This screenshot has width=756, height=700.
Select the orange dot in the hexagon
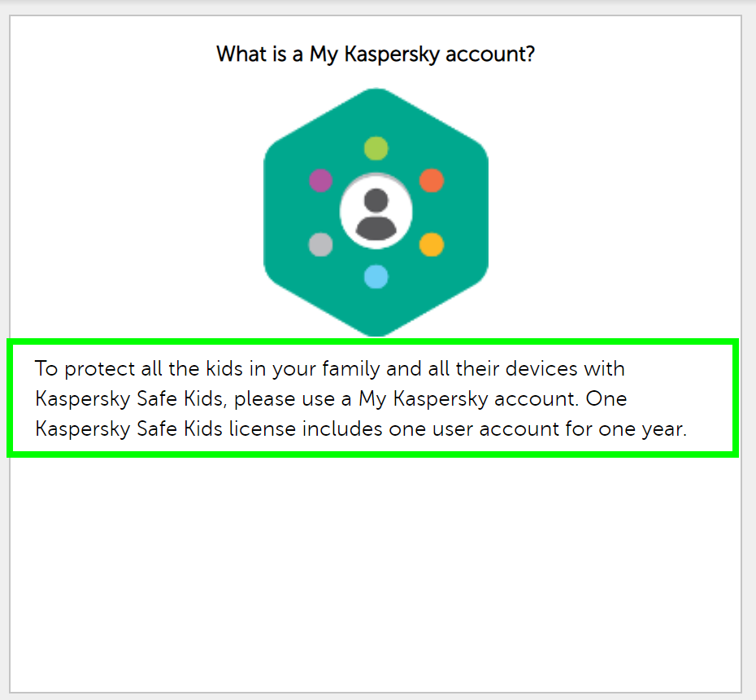pos(431,180)
